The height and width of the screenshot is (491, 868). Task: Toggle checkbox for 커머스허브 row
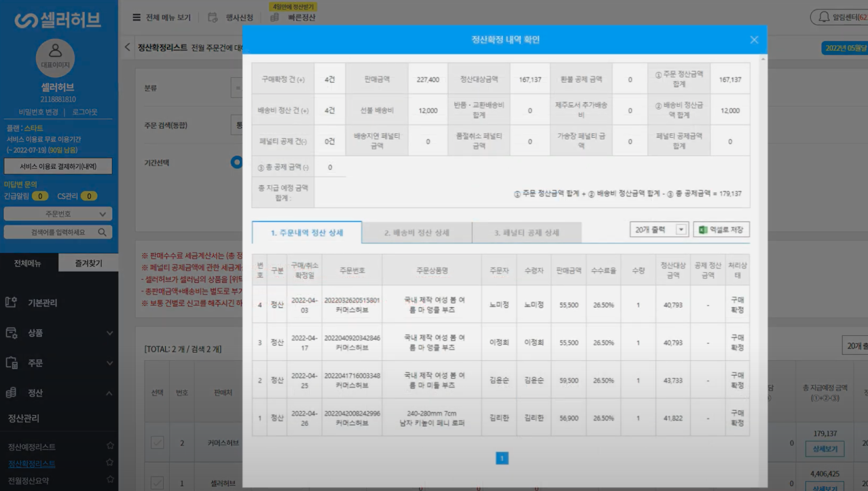tap(157, 443)
